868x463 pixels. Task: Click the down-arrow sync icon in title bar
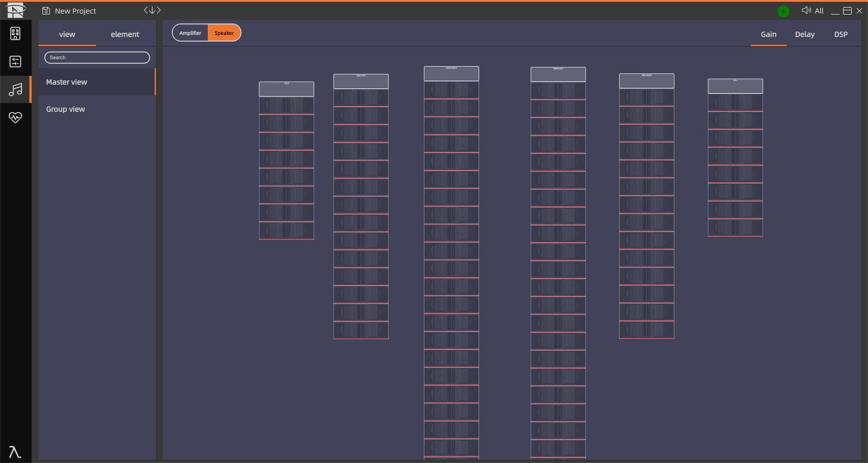point(152,10)
